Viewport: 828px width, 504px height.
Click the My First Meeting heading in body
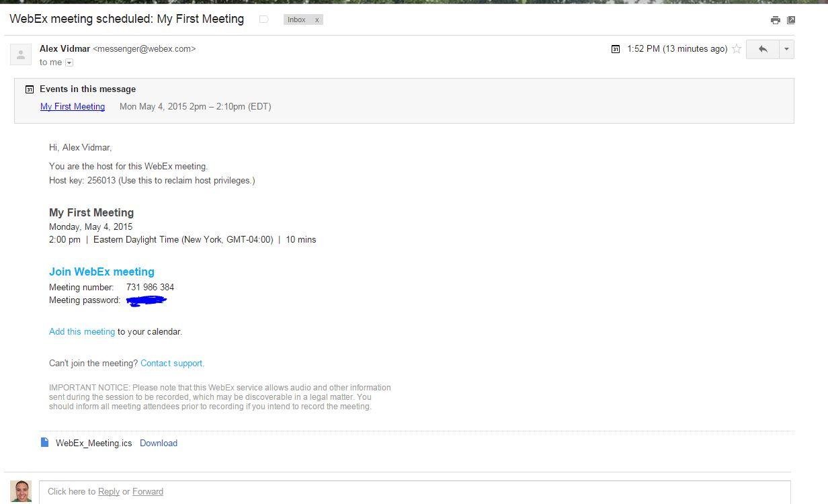point(91,212)
